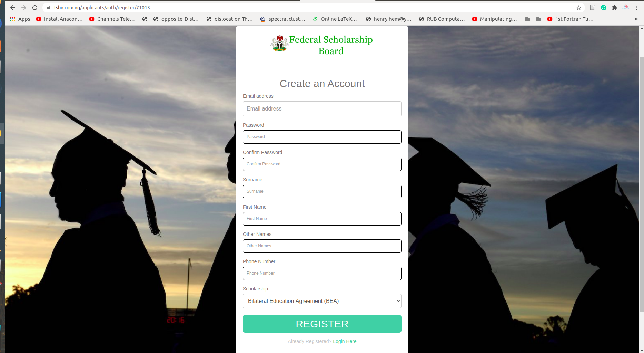Open Online LaTeX bookmark
The width and height of the screenshot is (644, 353).
(335, 19)
